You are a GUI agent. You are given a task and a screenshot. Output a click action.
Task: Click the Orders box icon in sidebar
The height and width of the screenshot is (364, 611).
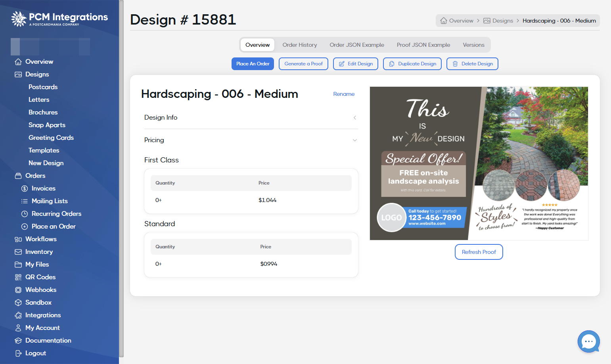[18, 176]
